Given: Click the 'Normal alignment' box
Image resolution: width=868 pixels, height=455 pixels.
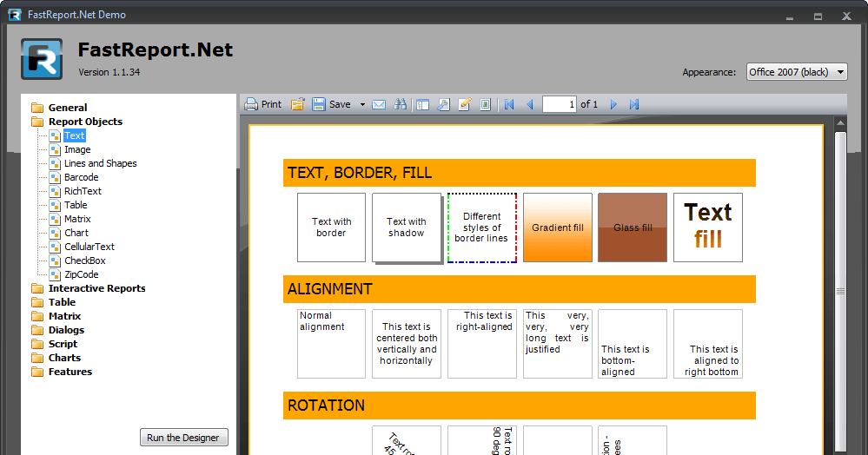Looking at the screenshot, I should tap(331, 344).
